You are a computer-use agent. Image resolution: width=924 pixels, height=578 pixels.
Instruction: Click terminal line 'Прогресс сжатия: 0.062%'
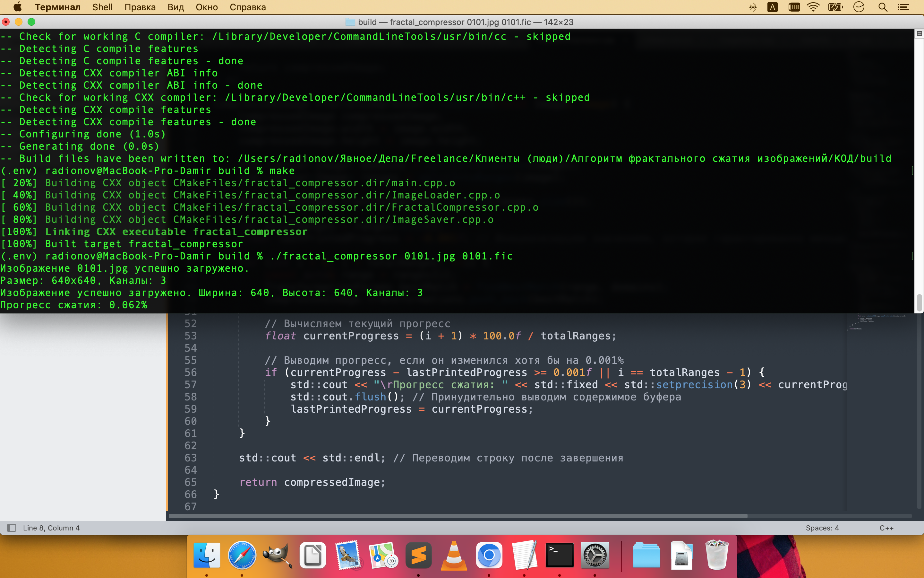pos(74,305)
